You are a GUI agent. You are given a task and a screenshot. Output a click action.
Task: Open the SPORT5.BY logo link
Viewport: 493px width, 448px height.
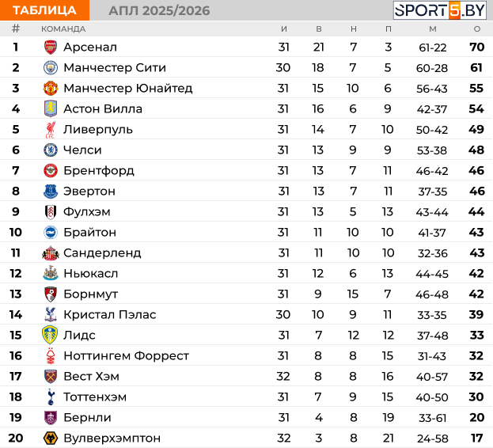point(441,9)
